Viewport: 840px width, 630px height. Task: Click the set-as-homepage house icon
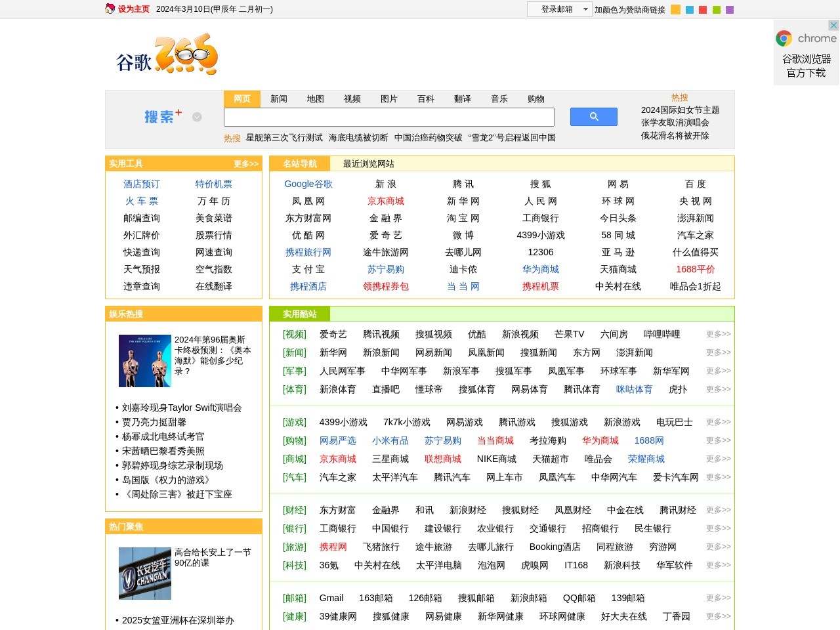[x=110, y=9]
